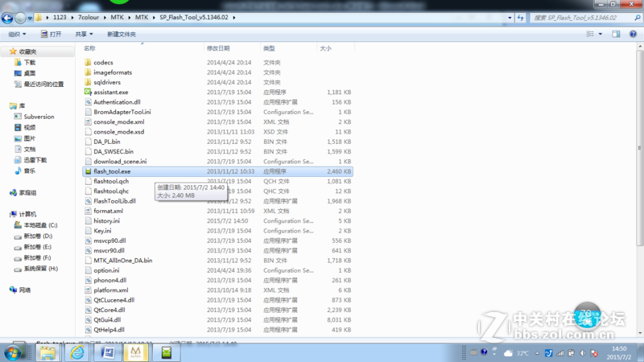Click the flash_tool.exe application icon
The image size is (644, 362).
click(88, 171)
